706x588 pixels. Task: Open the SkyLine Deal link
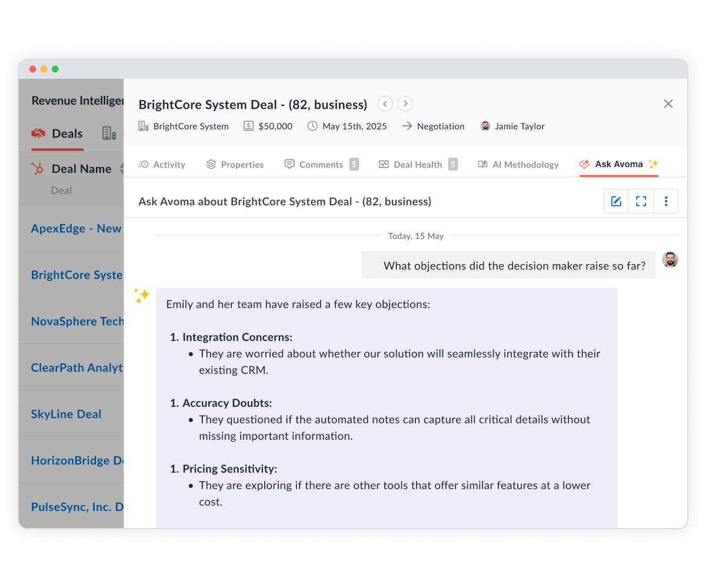click(66, 414)
